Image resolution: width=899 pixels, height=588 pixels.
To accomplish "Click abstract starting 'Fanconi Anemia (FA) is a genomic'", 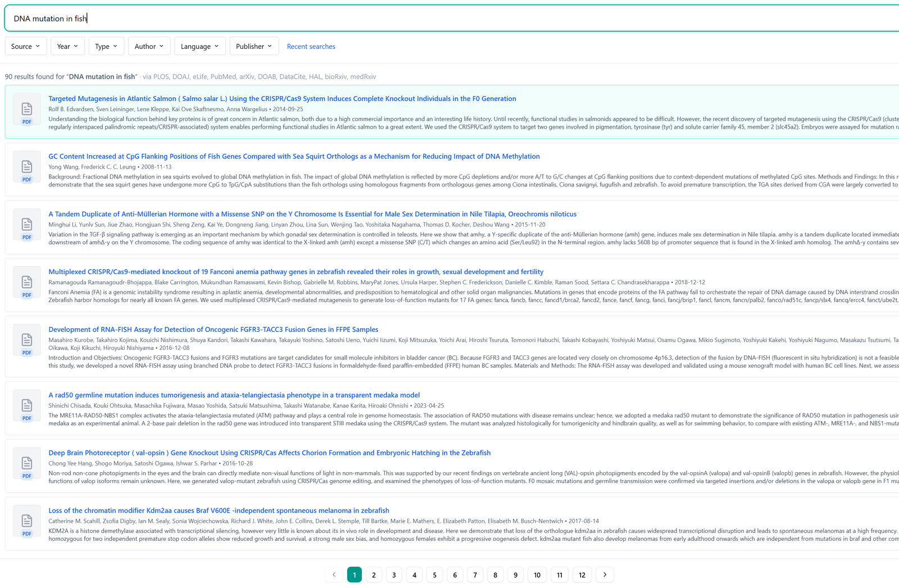I will (x=474, y=296).
